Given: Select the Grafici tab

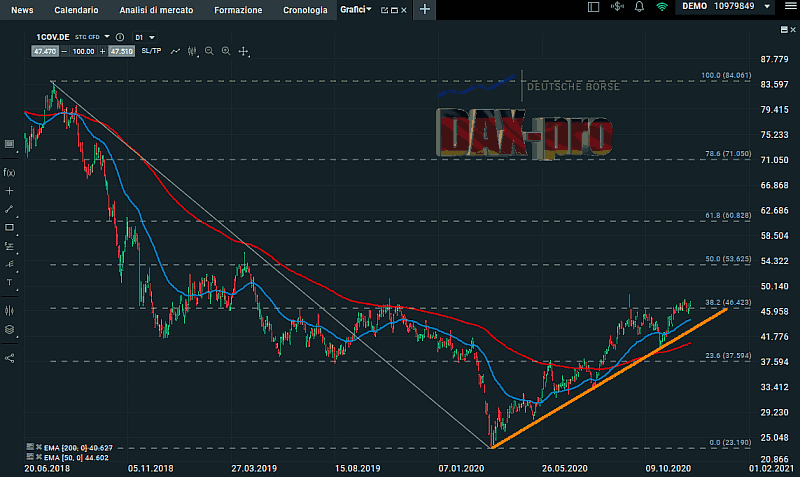Looking at the screenshot, I should [353, 9].
